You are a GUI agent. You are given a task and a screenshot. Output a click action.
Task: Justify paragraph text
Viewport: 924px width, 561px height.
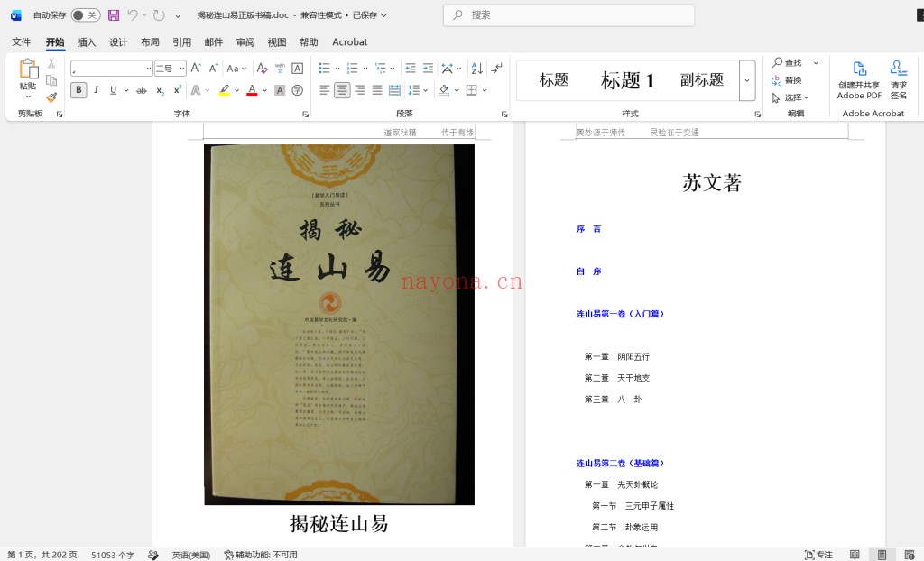377,90
